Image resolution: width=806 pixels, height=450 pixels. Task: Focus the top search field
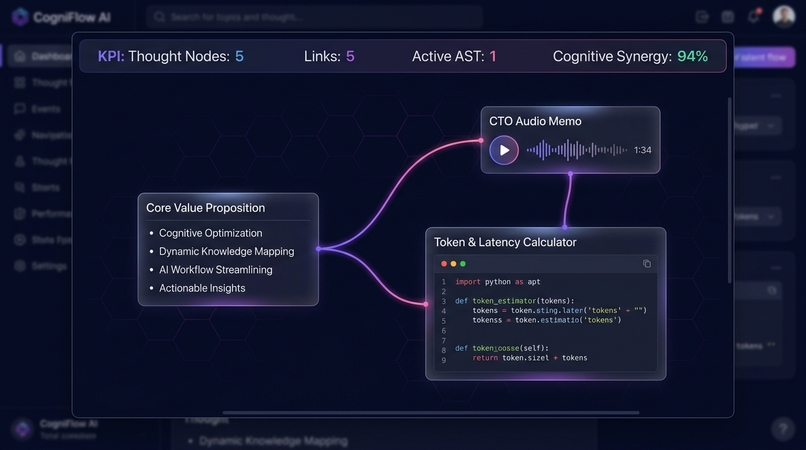pyautogui.click(x=315, y=17)
